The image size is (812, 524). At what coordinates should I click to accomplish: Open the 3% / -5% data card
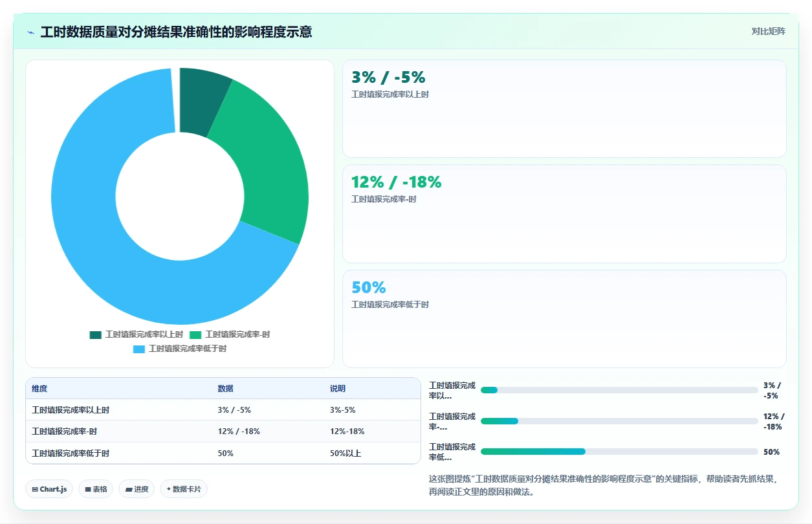[x=564, y=109]
